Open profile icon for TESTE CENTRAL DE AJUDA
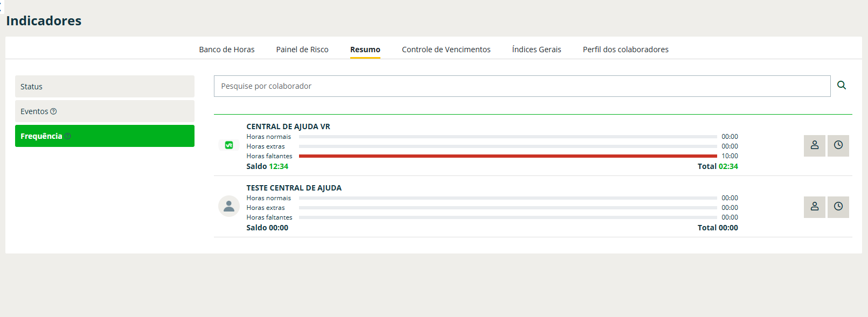868x317 pixels. point(814,207)
